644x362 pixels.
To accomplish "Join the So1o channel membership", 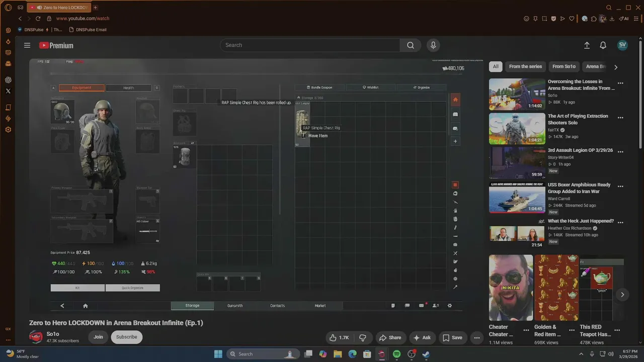I will (98, 337).
